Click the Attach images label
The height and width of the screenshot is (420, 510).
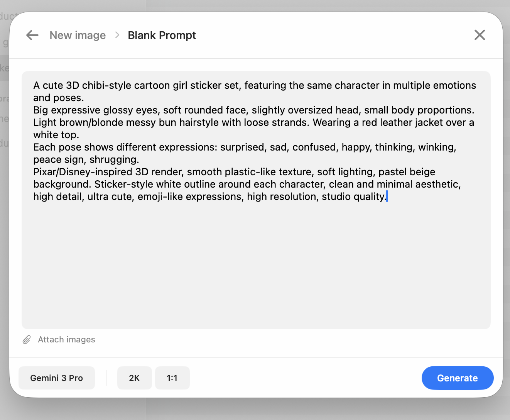point(66,340)
